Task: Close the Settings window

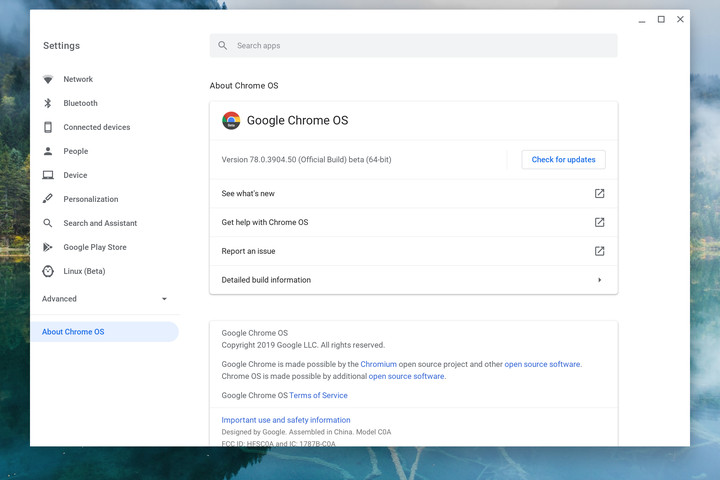Action: (681, 19)
